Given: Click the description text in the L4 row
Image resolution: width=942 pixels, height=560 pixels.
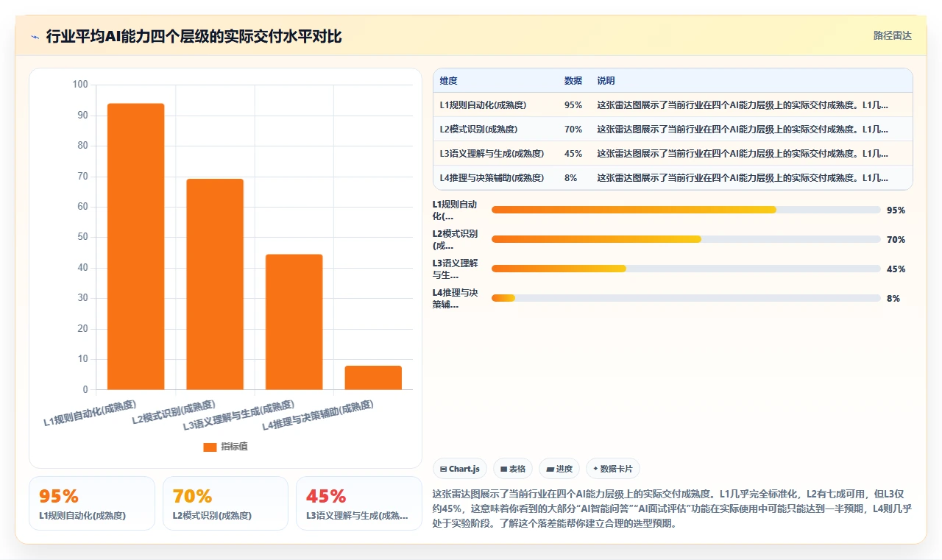Looking at the screenshot, I should 743,177.
